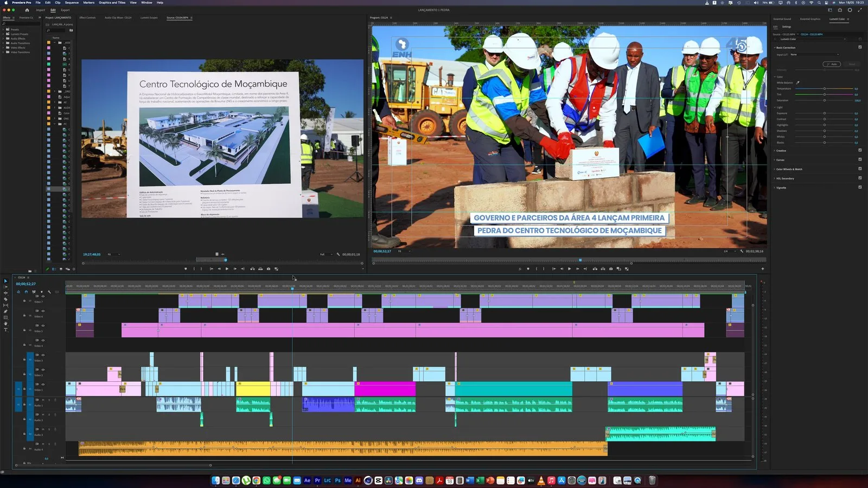Toggle Snap in the timeline (magnet icon)
The image size is (868, 488).
coord(26,292)
